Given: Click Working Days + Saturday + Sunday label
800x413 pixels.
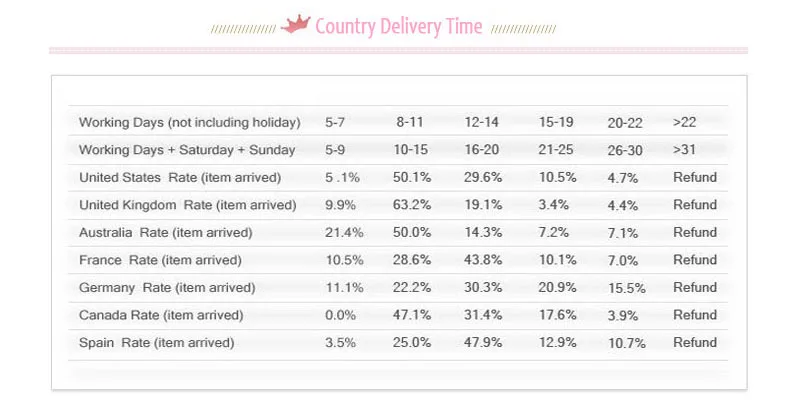Looking at the screenshot, I should 187,150.
